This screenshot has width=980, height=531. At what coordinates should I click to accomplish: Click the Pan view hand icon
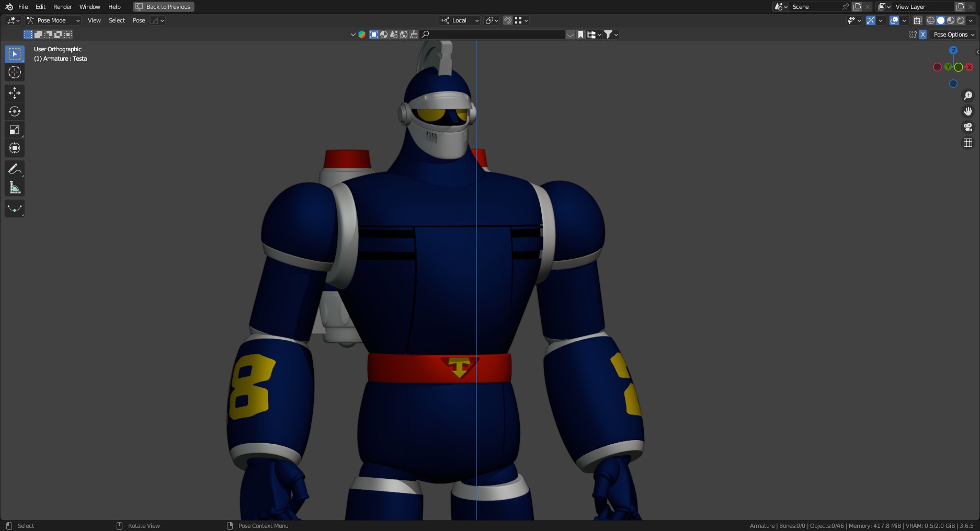(x=968, y=111)
